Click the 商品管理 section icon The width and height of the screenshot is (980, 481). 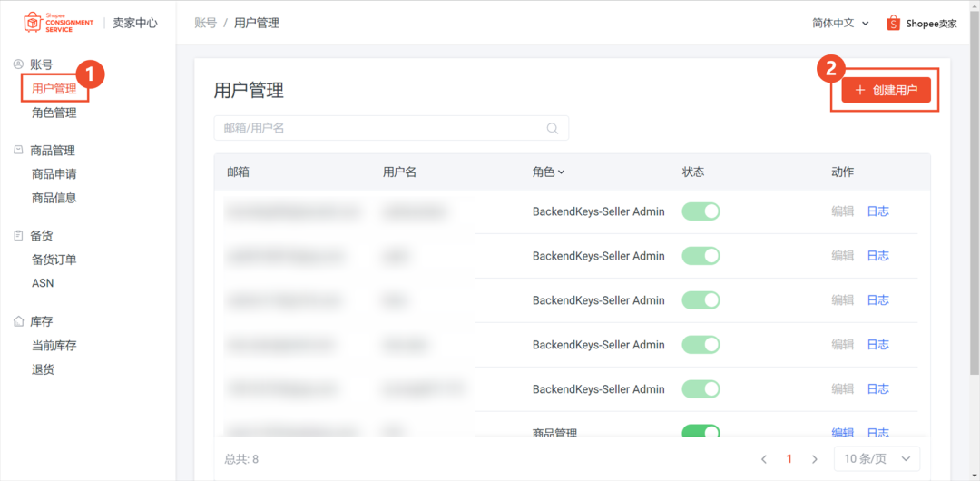coord(18,151)
